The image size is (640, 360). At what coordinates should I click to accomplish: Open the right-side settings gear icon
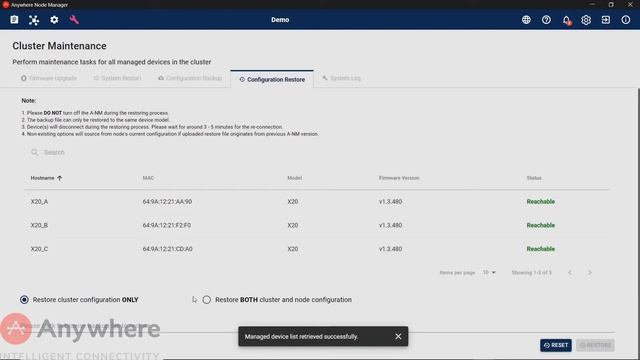(x=586, y=20)
